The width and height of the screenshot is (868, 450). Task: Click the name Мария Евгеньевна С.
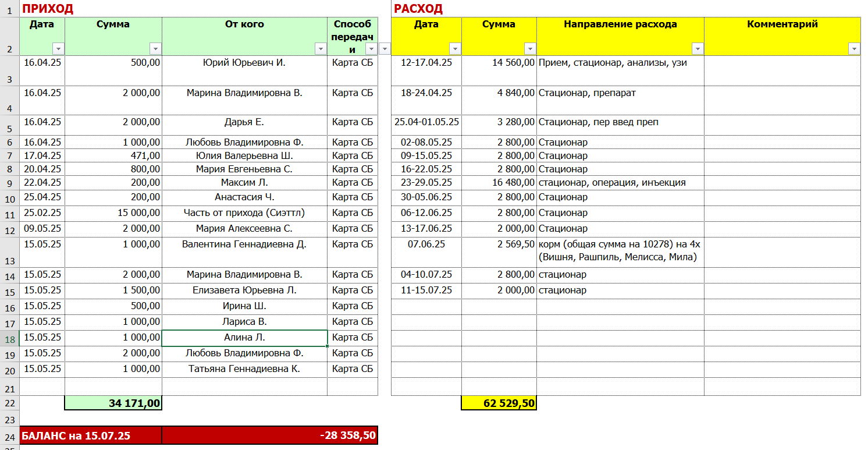click(244, 169)
